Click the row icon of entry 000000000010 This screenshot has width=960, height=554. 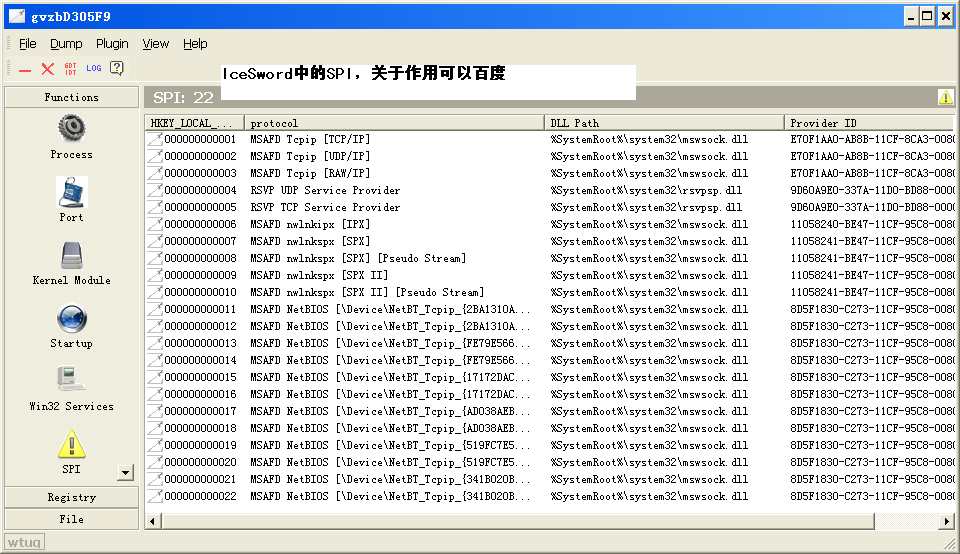pyautogui.click(x=155, y=293)
